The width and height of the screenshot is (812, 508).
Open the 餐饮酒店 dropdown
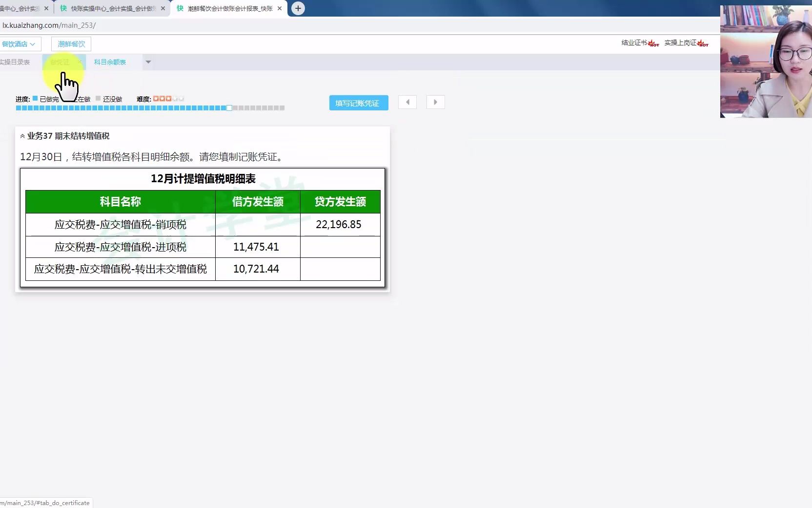[x=20, y=44]
